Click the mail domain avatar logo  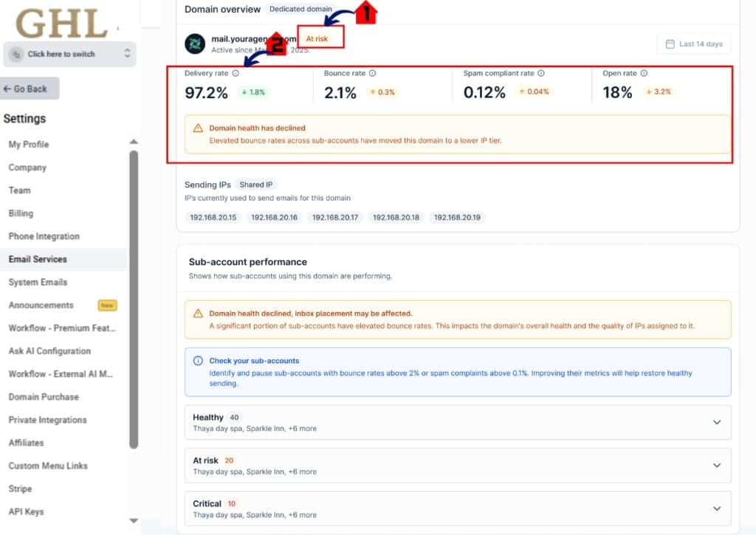(195, 44)
